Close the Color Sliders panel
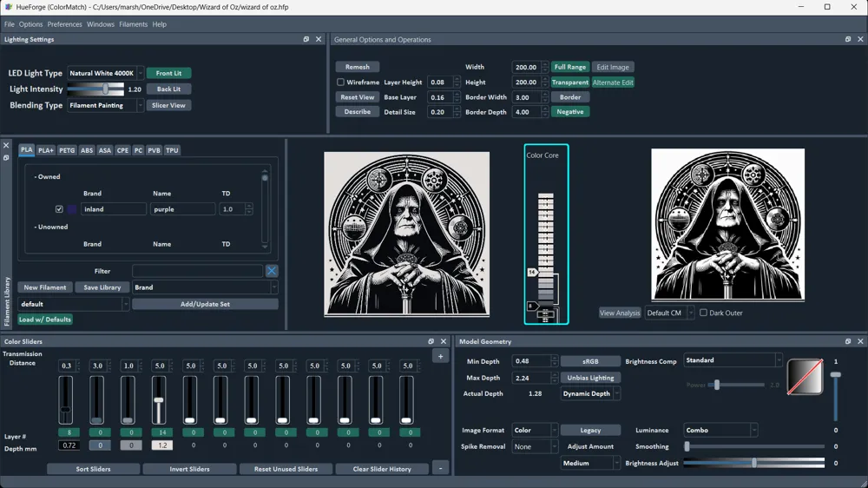This screenshot has width=868, height=488. [x=444, y=341]
